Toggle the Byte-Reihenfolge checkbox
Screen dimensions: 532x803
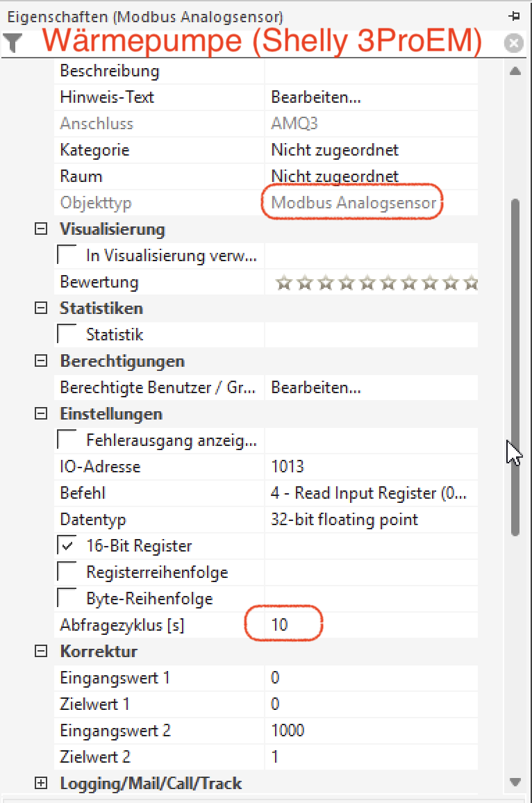pyautogui.click(x=68, y=599)
